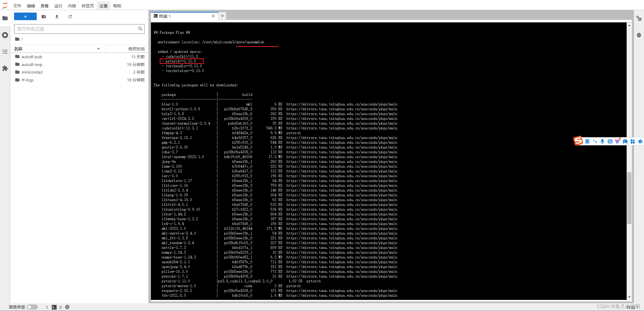The height and width of the screenshot is (311, 644).
Task: Click the upload files icon
Action: 57,16
